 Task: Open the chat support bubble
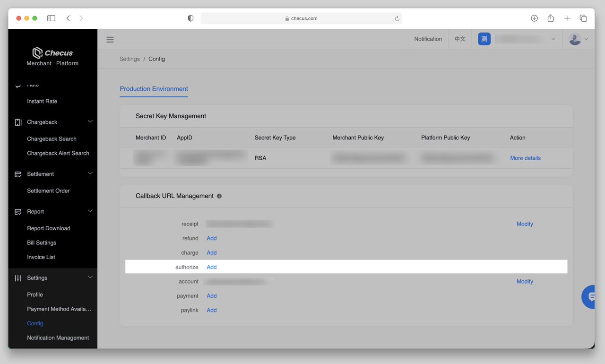tap(590, 297)
